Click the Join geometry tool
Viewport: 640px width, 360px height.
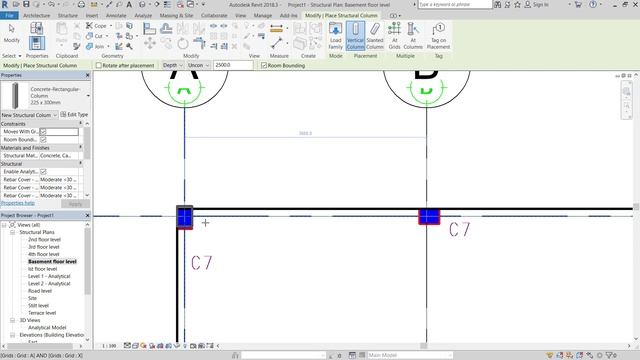tap(95, 47)
